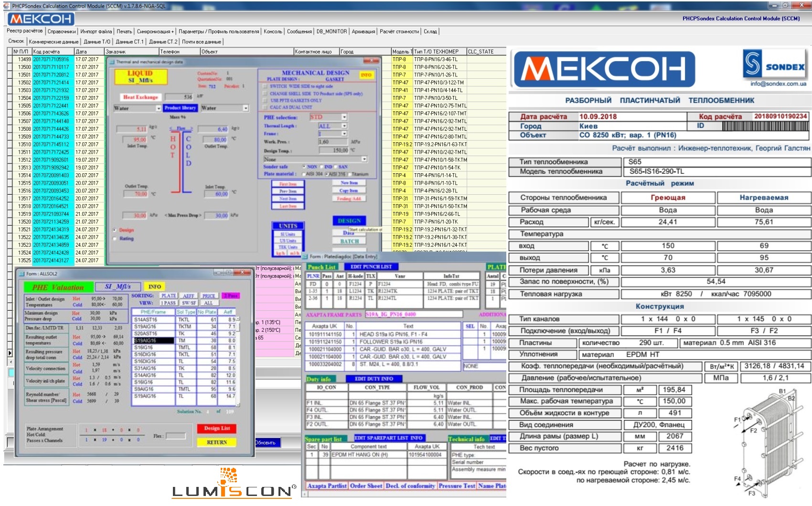812x506 pixels.
Task: Click the Thermal and mechanical design window icon
Action: coord(112,62)
